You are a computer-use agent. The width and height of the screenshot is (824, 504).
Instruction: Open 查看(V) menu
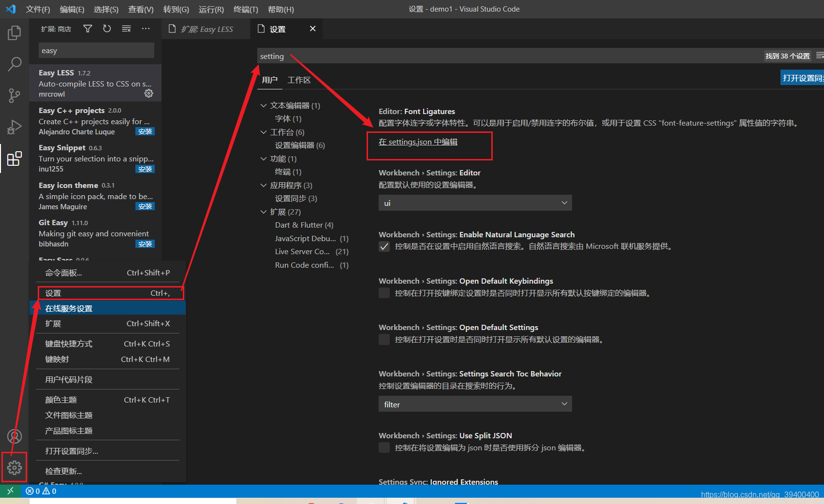141,9
